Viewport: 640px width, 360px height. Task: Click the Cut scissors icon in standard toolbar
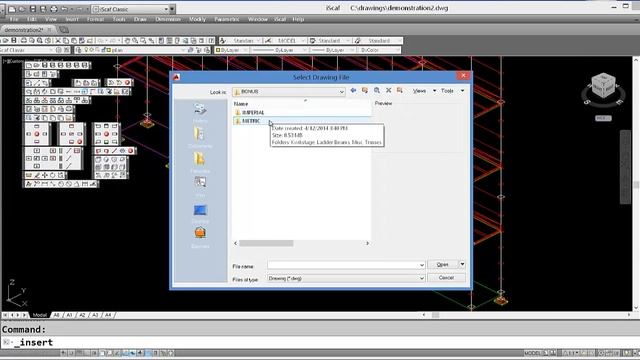(58, 40)
